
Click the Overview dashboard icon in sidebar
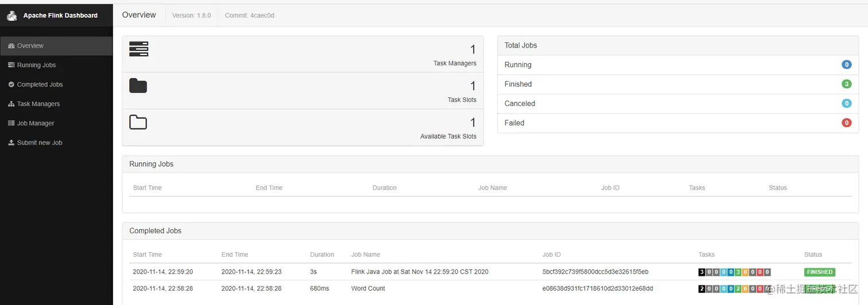11,46
